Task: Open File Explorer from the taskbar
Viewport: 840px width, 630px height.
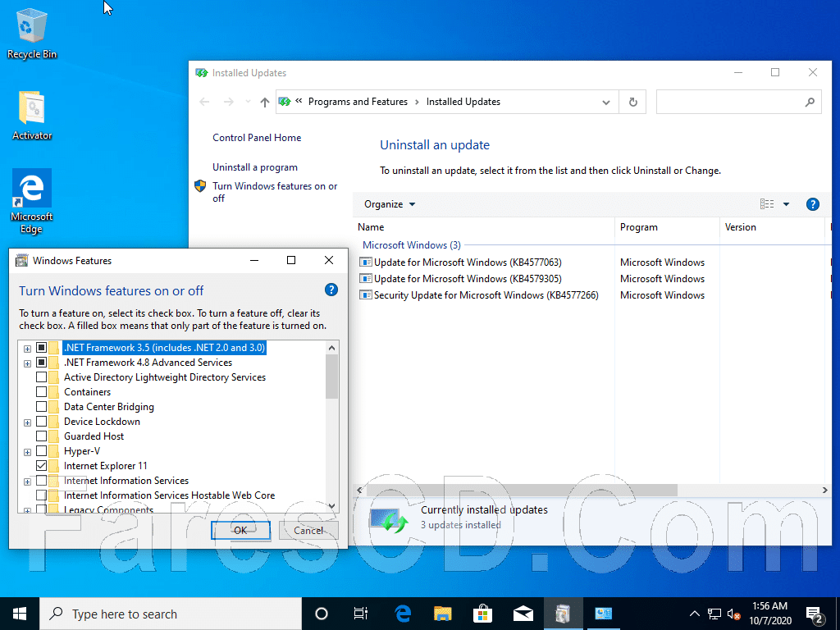Action: click(442, 614)
